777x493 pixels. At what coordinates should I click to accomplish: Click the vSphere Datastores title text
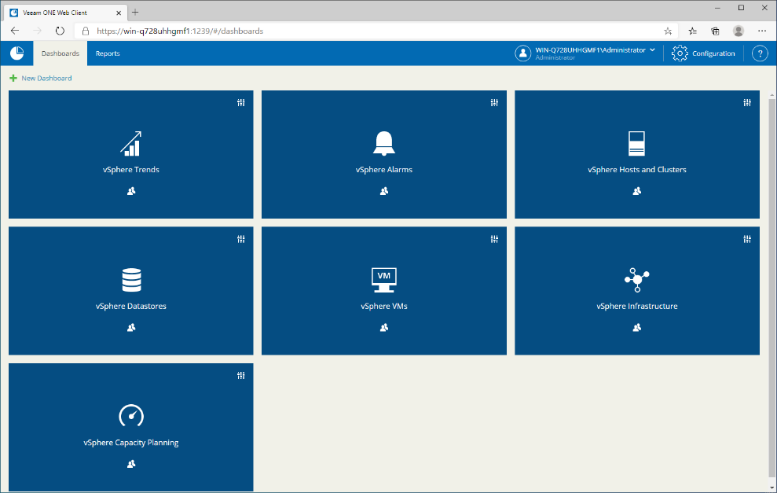(x=131, y=306)
